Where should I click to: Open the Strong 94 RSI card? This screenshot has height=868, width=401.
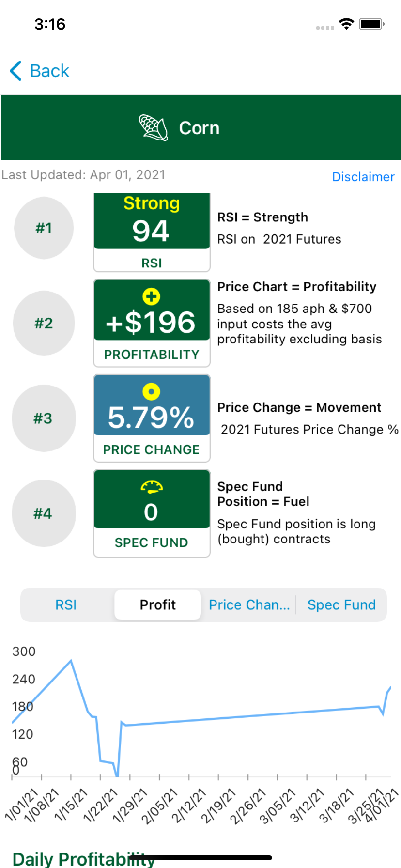(152, 232)
